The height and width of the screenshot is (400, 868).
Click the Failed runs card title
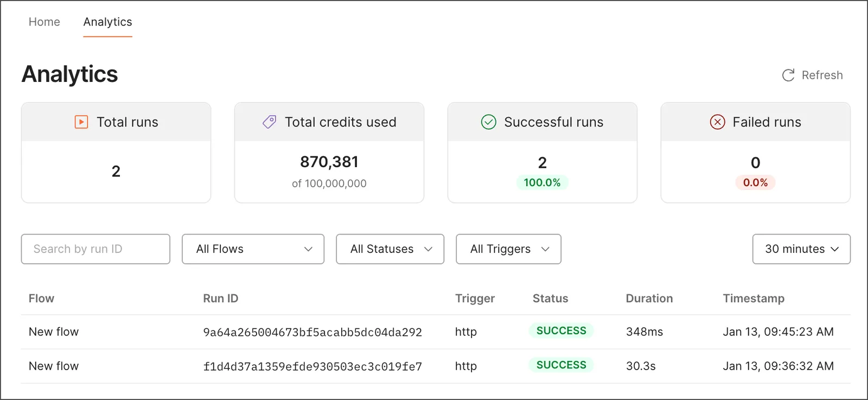[767, 122]
